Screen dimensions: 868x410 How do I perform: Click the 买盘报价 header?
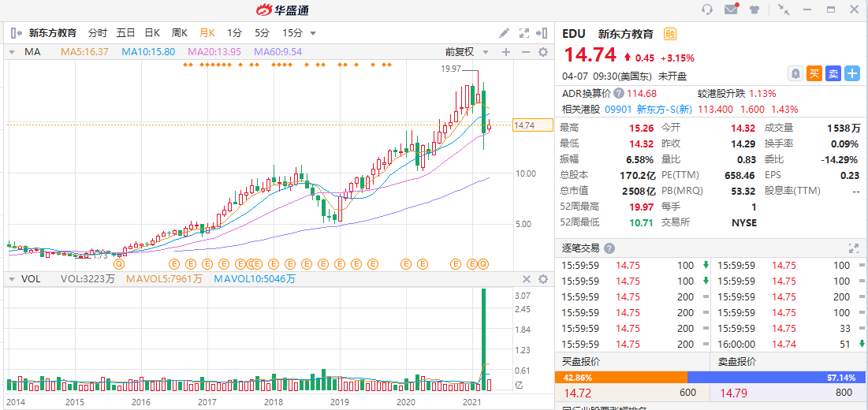(581, 363)
